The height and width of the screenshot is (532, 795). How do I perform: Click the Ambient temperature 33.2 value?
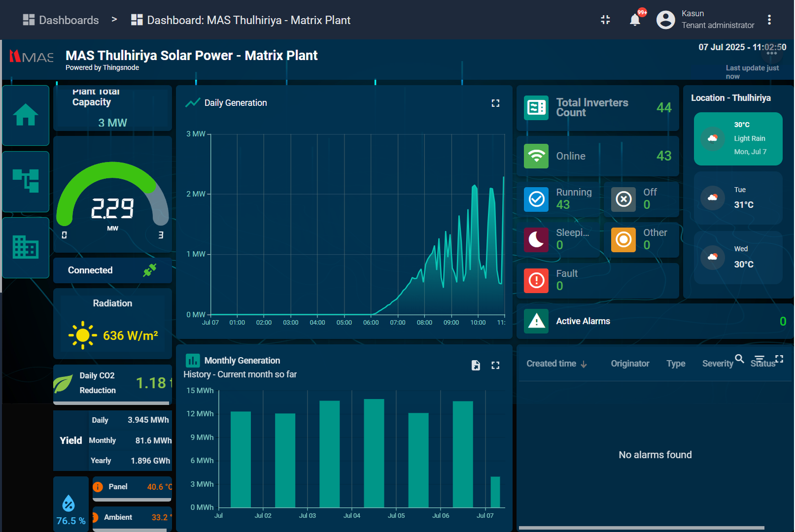coord(161,518)
